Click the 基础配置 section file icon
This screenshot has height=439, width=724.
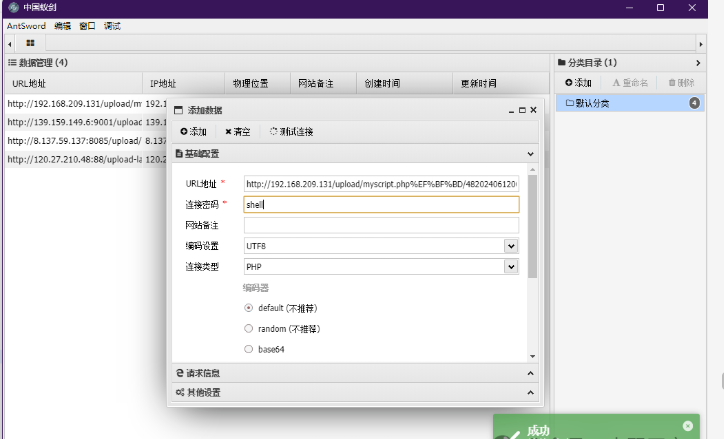coord(179,154)
